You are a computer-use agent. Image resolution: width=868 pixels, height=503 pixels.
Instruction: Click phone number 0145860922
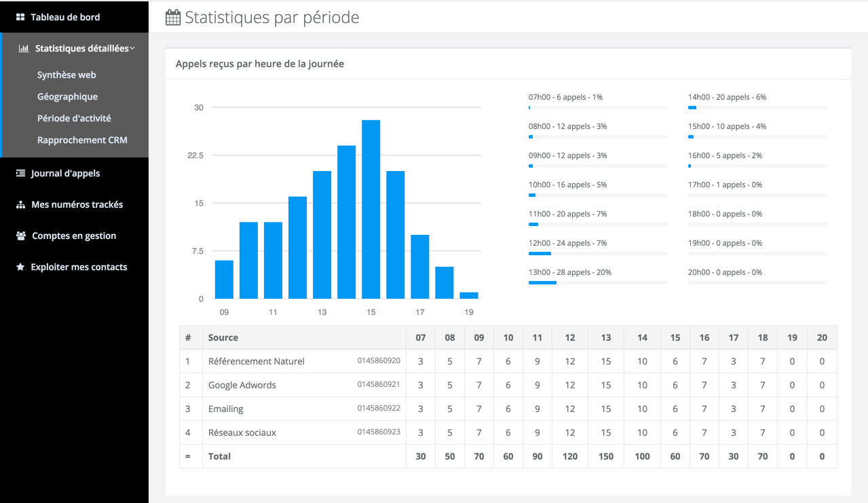point(379,408)
